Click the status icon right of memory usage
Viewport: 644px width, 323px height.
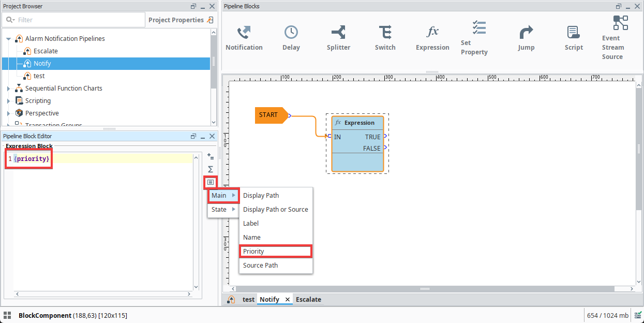[638, 315]
